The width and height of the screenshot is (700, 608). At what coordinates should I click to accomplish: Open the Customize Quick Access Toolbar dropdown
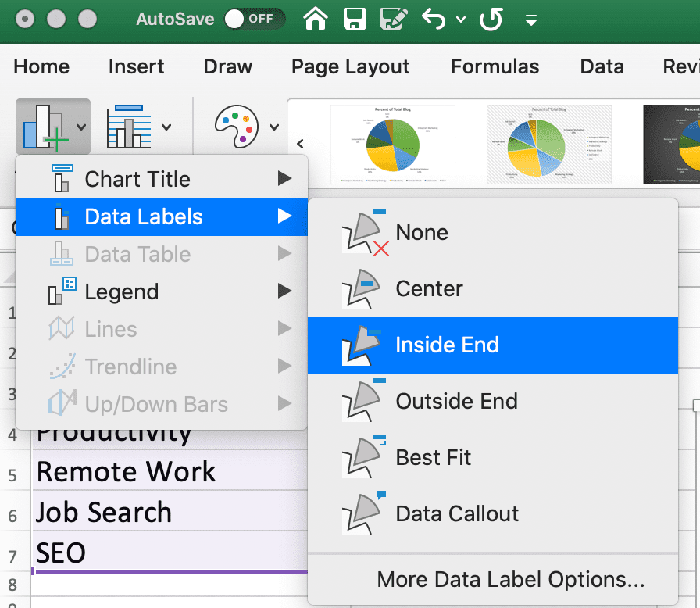tap(532, 20)
